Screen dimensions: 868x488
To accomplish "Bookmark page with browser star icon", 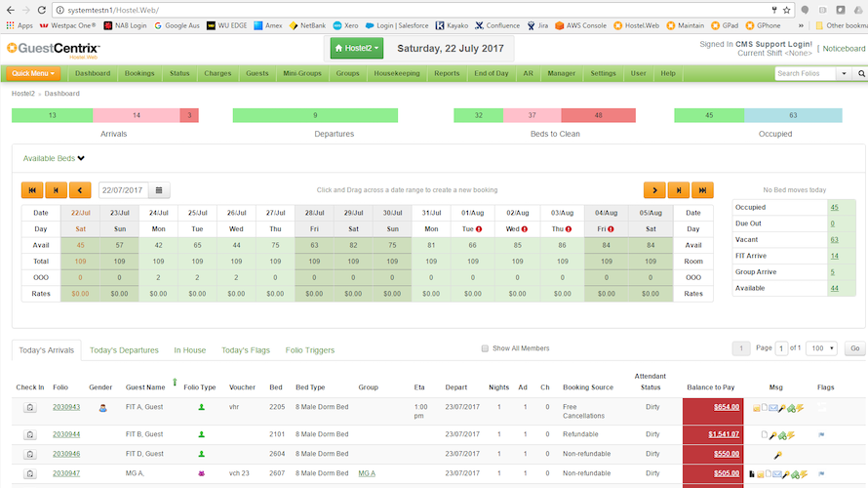I will click(787, 10).
